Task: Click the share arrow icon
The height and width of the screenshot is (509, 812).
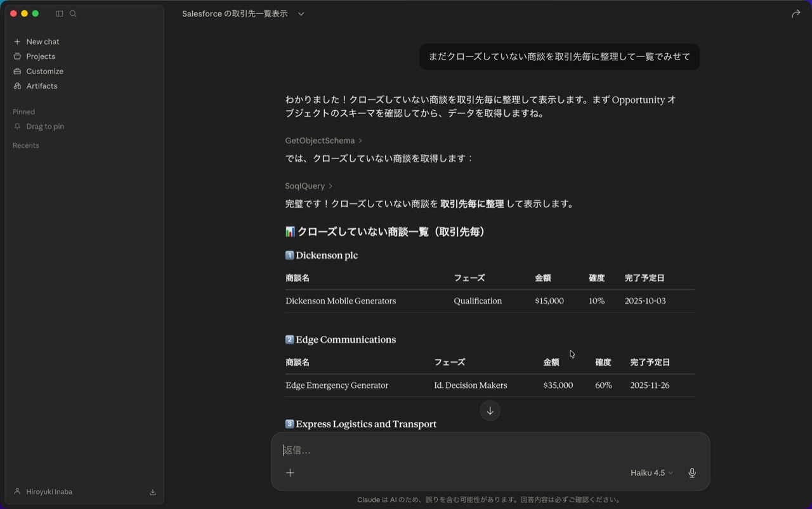Action: pyautogui.click(x=796, y=13)
